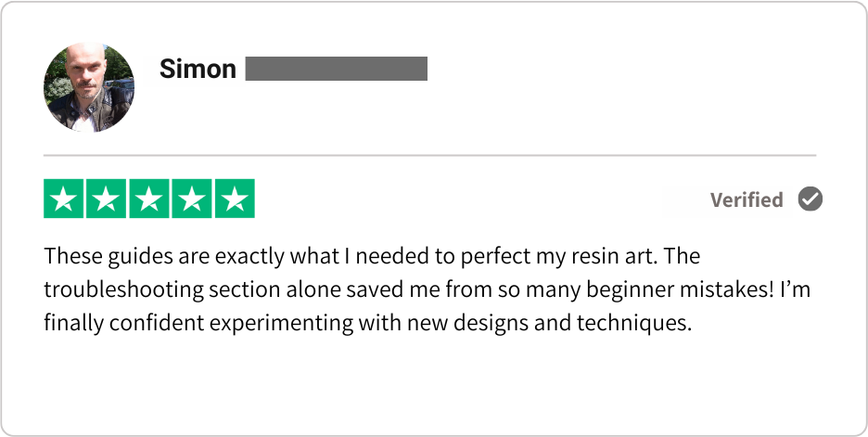Click the phrase "new designs" in the review

pyautogui.click(x=466, y=324)
